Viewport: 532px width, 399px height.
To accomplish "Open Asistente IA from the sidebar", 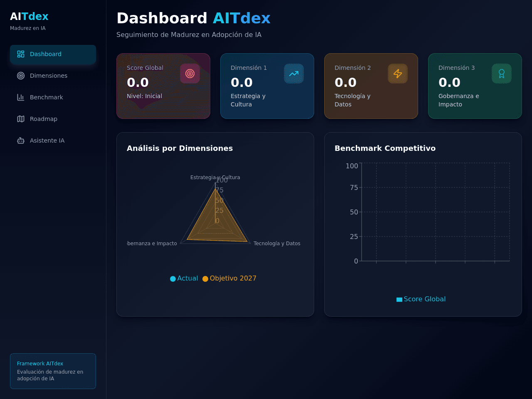I will (53, 140).
